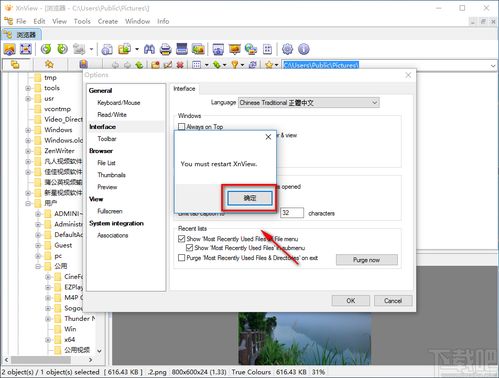Click the 确定 button in restart dialog
The width and height of the screenshot is (499, 378).
point(250,198)
